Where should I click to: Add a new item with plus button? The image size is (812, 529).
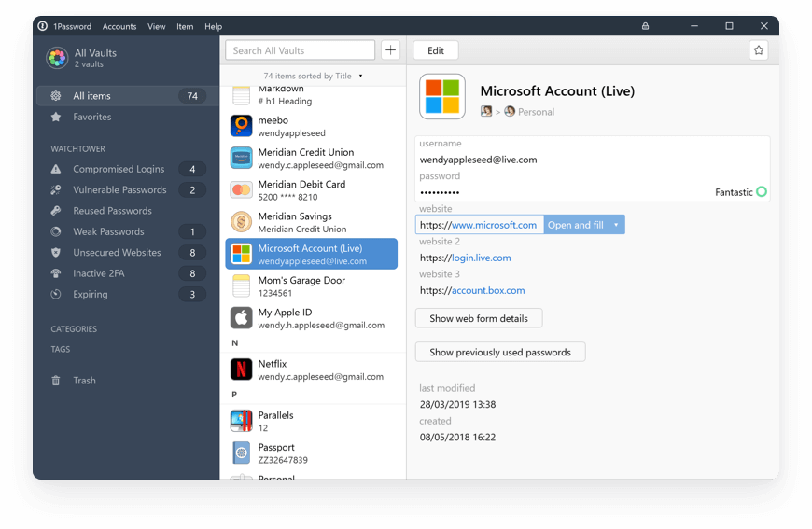390,50
